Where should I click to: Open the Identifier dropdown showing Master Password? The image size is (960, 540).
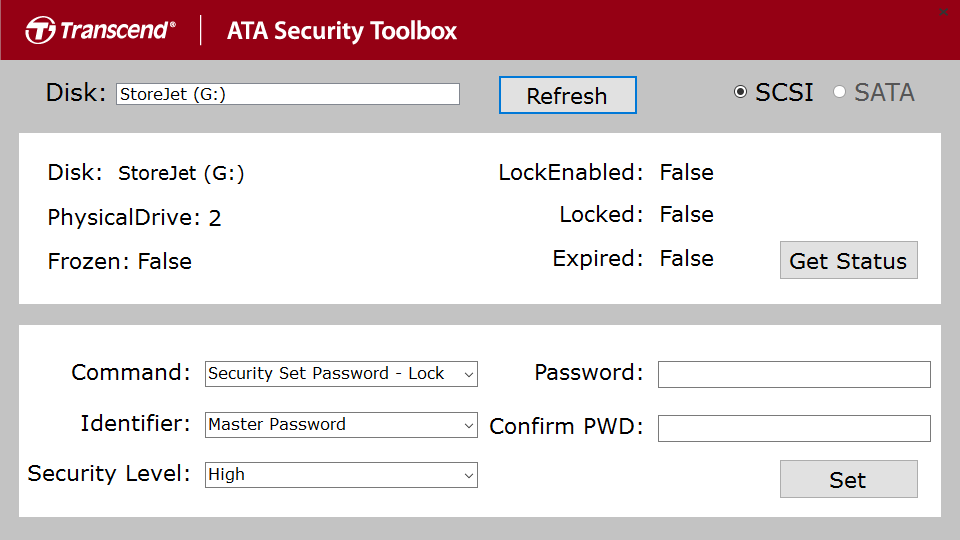341,424
